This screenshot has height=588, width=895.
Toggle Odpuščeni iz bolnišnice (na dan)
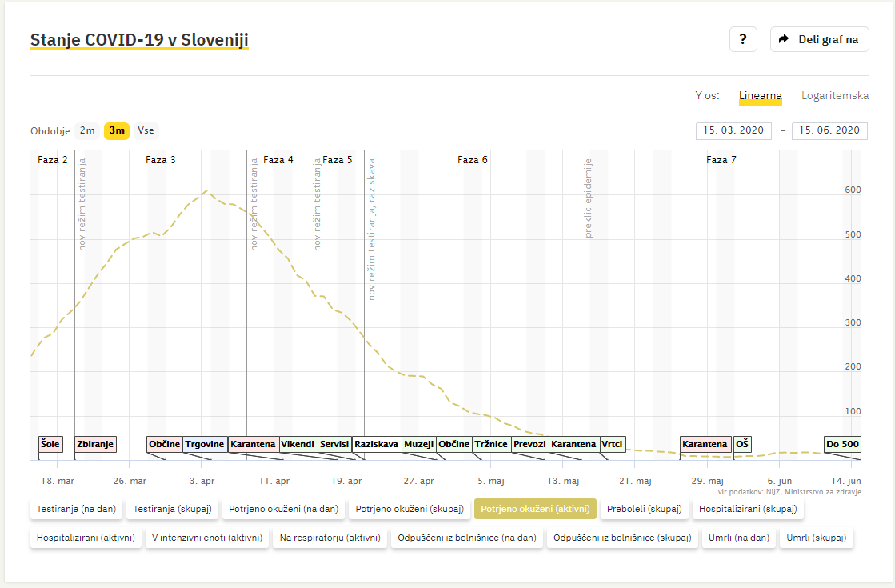coord(467,537)
